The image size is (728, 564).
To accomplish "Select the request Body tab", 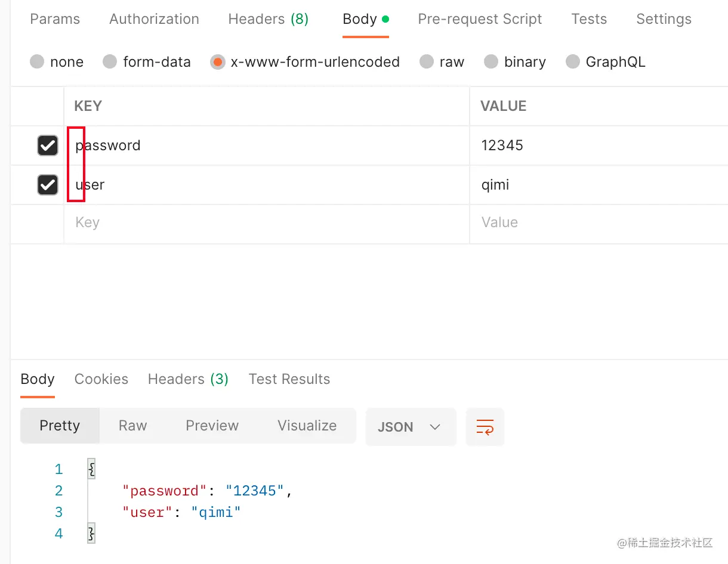I will pyautogui.click(x=366, y=19).
